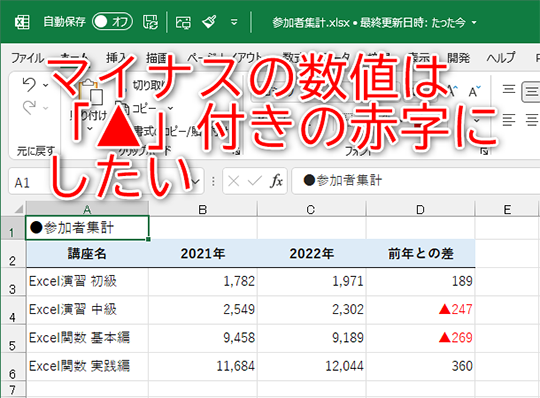This screenshot has height=398, width=540.
Task: Click the red ▲247 cell
Action: pos(420,310)
